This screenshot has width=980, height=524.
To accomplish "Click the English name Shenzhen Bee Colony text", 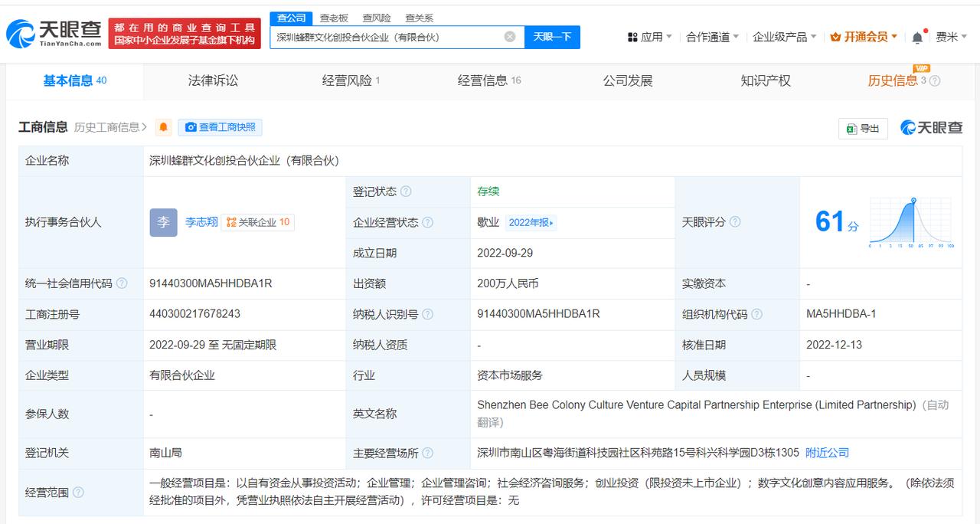I will (696, 404).
